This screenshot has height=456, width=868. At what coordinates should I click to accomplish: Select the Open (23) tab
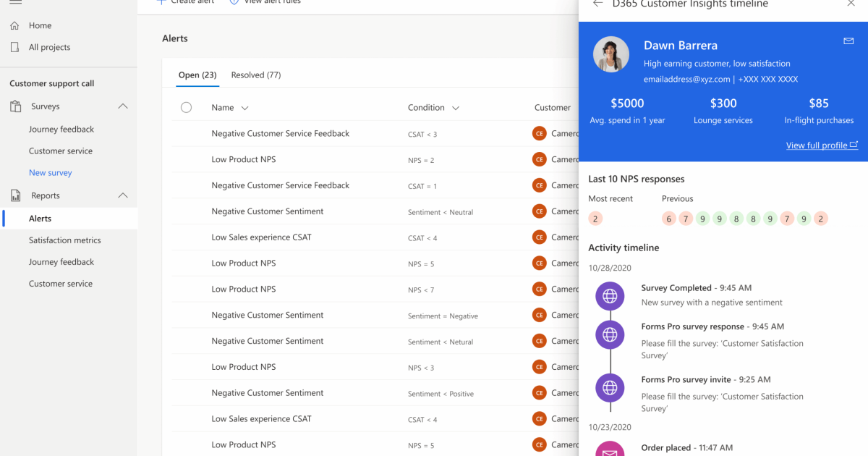click(x=198, y=75)
